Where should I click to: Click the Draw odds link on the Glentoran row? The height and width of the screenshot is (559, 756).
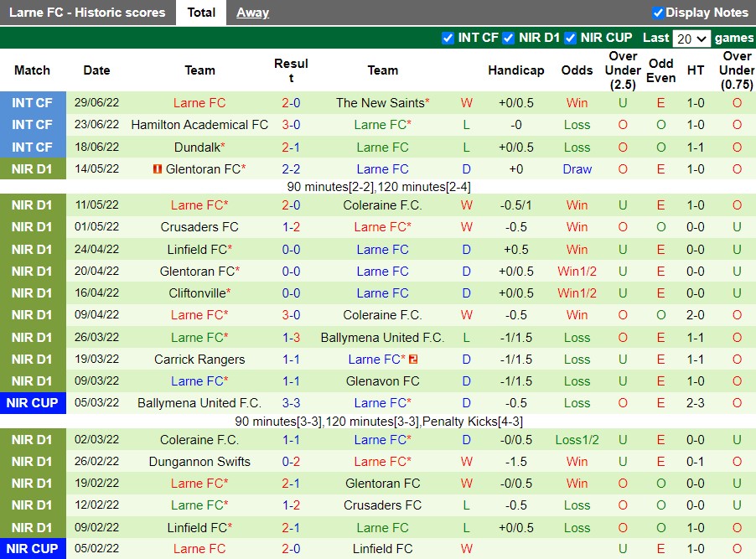pos(577,168)
